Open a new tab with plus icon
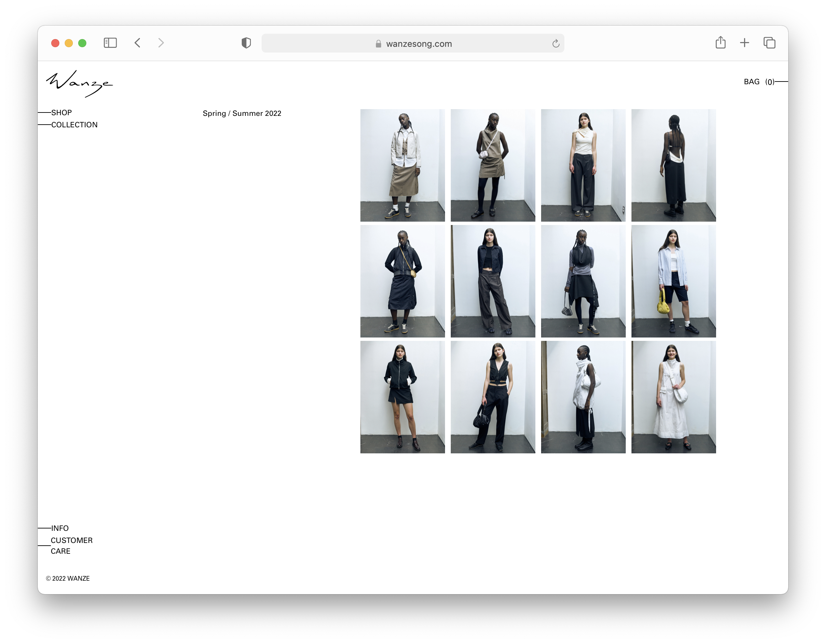The height and width of the screenshot is (644, 826). click(x=744, y=43)
